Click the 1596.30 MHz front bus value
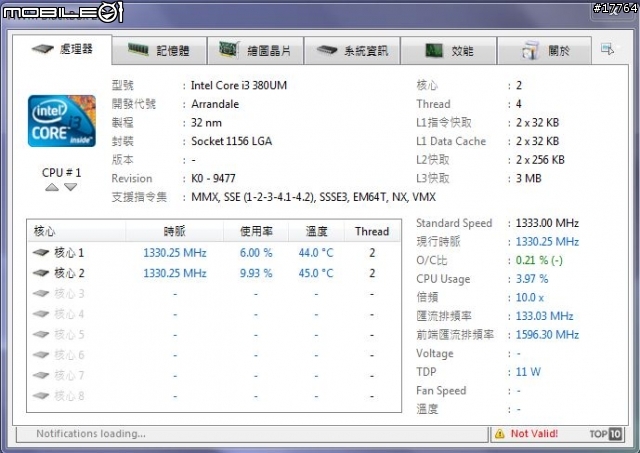 (x=547, y=335)
